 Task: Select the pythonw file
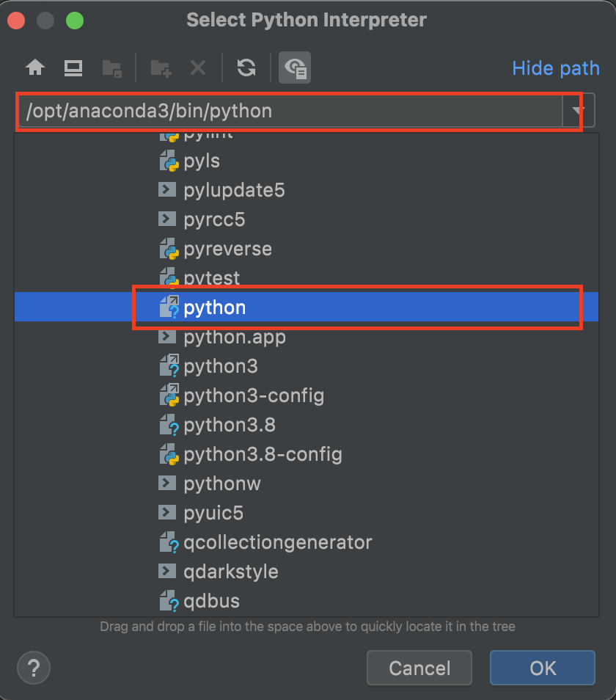click(222, 484)
